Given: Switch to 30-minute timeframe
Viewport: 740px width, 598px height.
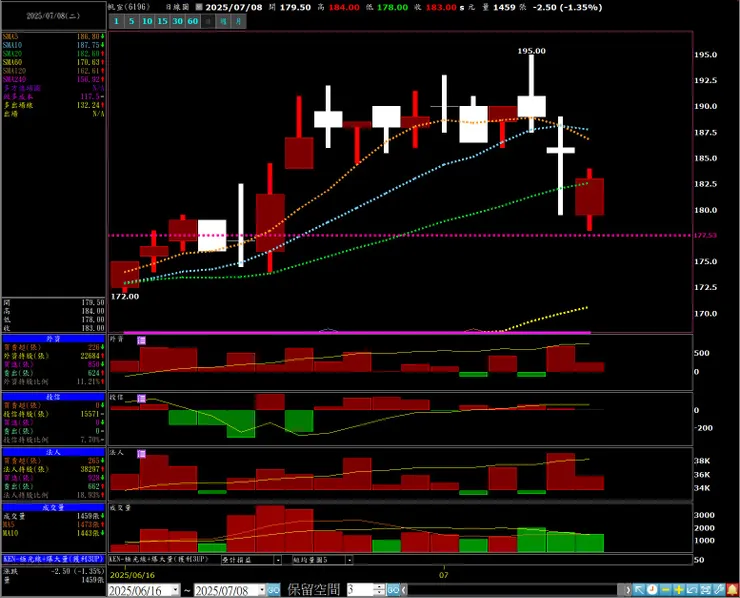Looking at the screenshot, I should 177,21.
